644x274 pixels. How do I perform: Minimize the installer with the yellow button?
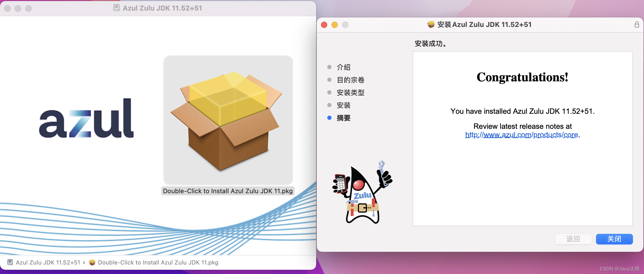[335, 25]
